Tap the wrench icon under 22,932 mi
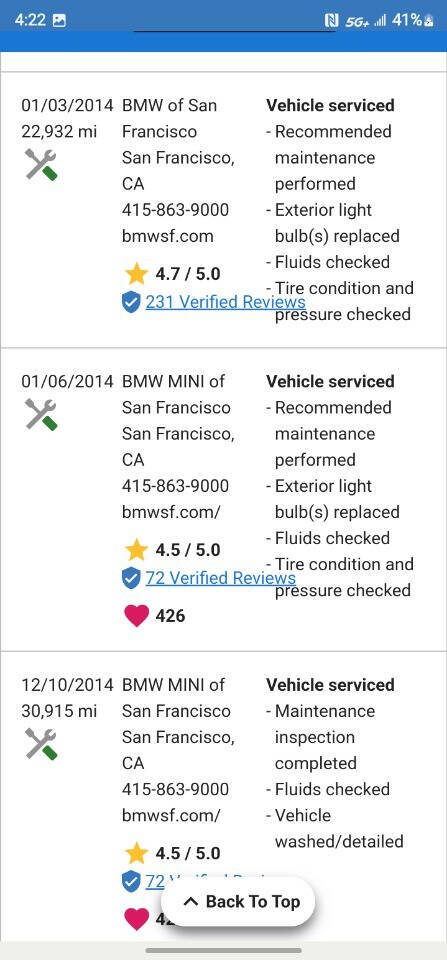 point(41,165)
